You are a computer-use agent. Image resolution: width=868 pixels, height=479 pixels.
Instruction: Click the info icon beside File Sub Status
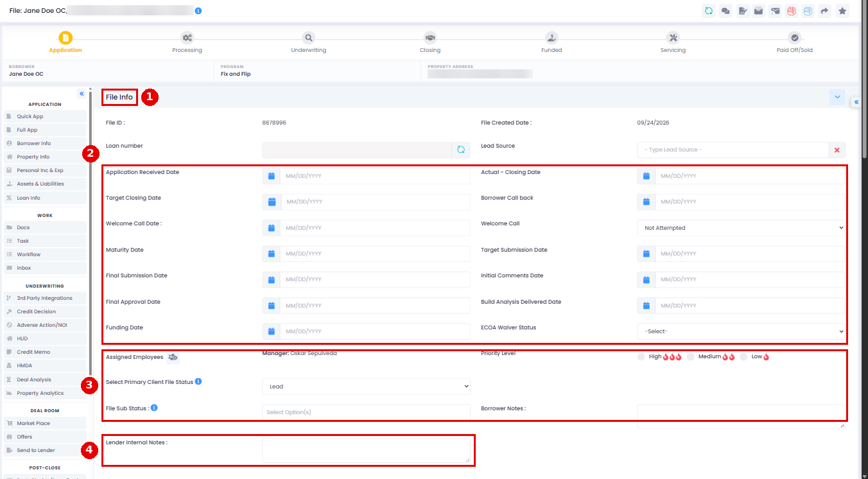click(x=154, y=407)
